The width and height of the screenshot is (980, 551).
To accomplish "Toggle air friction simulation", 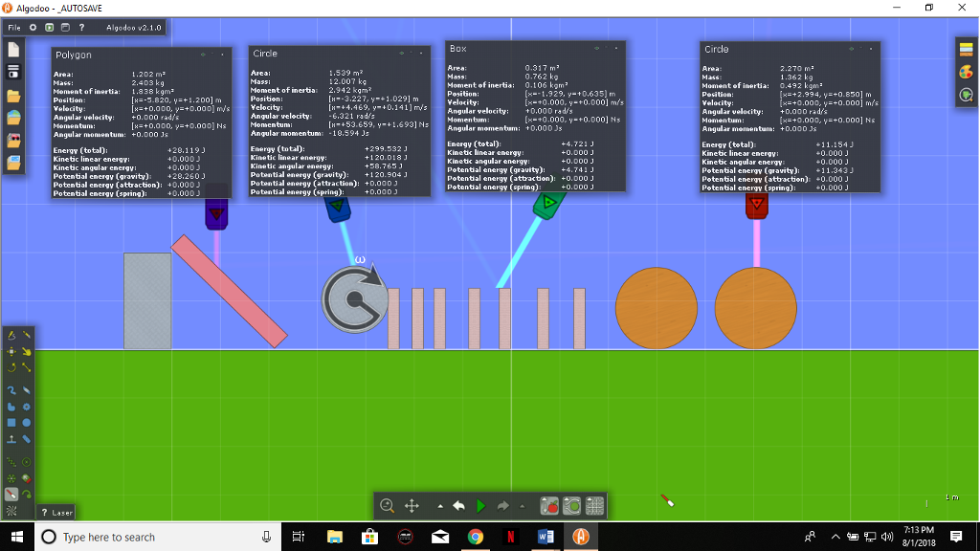I will 571,505.
